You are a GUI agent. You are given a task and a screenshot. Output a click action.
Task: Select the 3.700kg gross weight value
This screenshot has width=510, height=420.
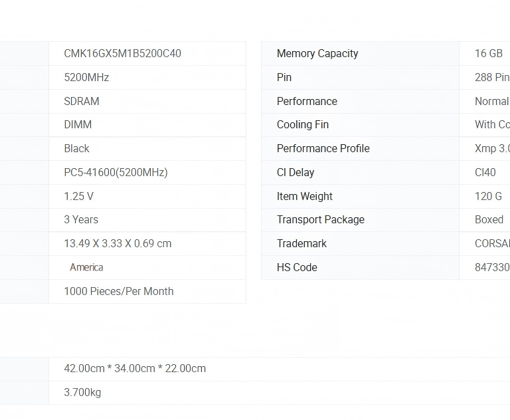82,393
